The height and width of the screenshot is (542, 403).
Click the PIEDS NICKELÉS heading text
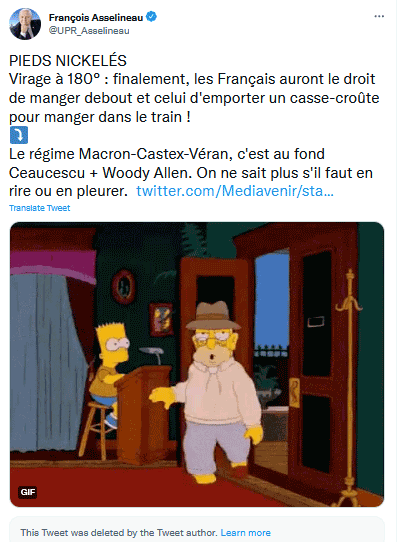coord(68,61)
